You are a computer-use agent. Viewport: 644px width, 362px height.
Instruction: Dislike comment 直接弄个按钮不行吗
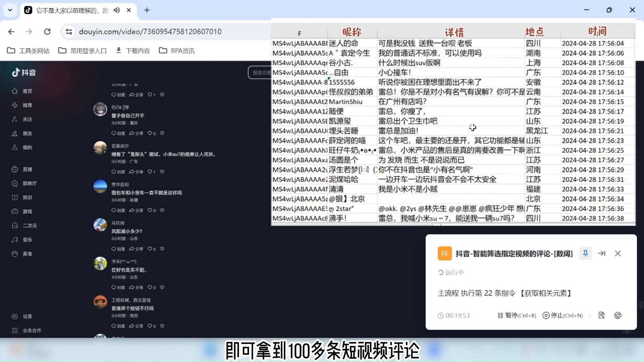tap(162, 326)
